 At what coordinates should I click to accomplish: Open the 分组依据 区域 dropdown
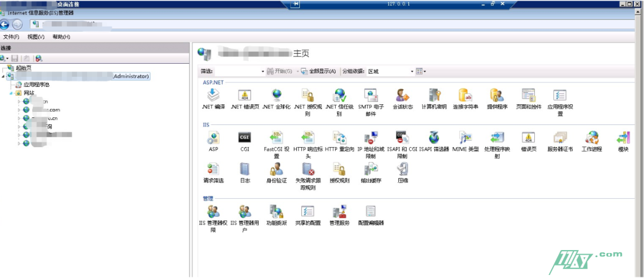tap(391, 71)
